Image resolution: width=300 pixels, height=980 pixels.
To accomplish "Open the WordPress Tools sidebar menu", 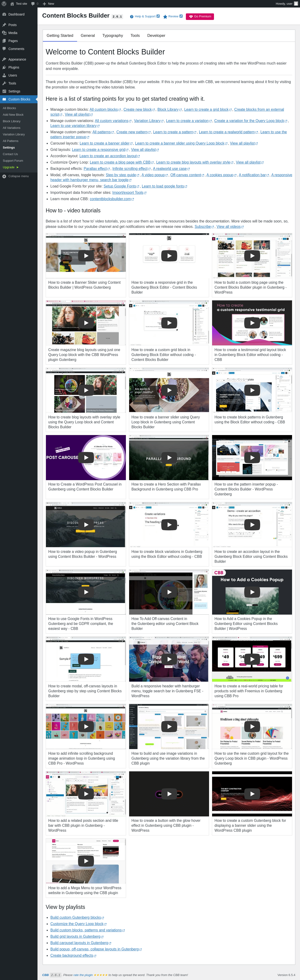I will tap(19, 83).
